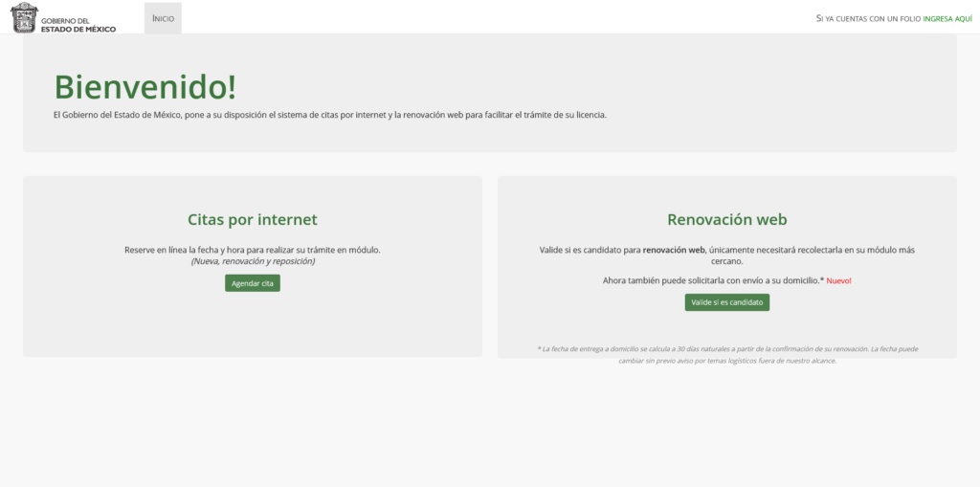The height and width of the screenshot is (487, 980).
Task: Click the bold 'renovación web' text in description
Action: click(673, 250)
